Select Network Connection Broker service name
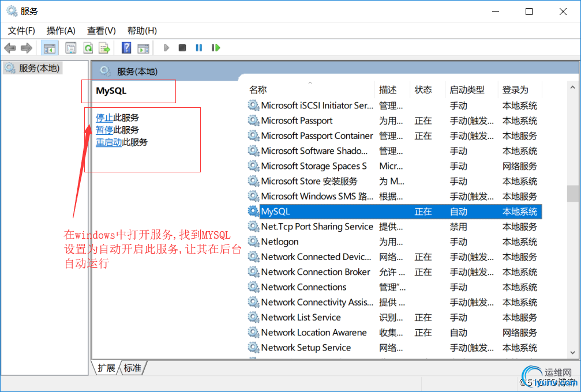 pyautogui.click(x=316, y=272)
